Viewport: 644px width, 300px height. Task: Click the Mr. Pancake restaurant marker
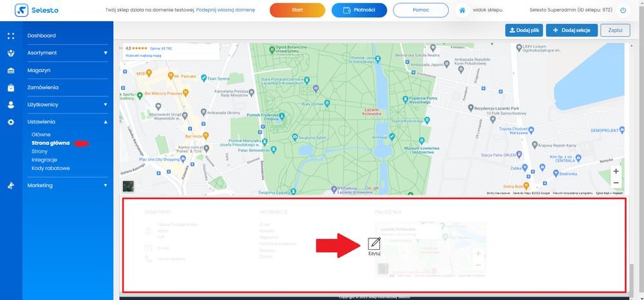pos(171,76)
